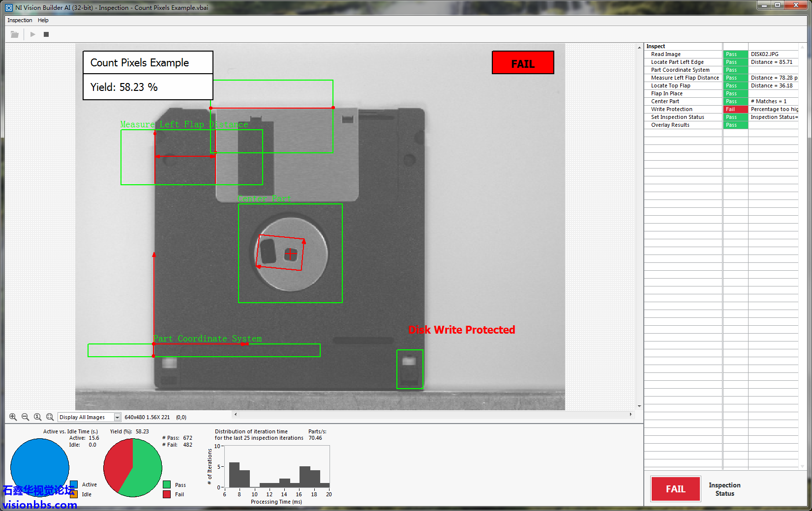Click the NI Vision Builder title bar icon
812x511 pixels.
9,8
